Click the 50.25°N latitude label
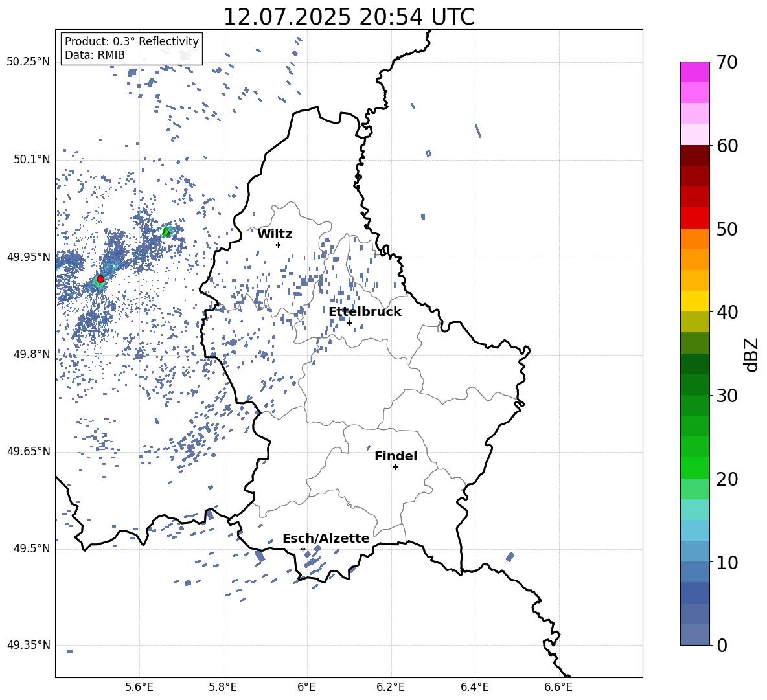The height and width of the screenshot is (700, 767). coord(29,62)
